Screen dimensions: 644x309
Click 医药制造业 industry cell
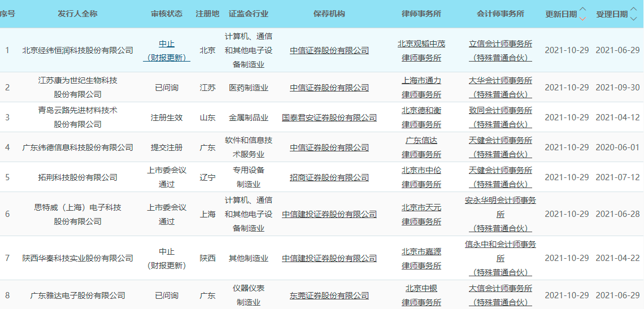coord(249,88)
